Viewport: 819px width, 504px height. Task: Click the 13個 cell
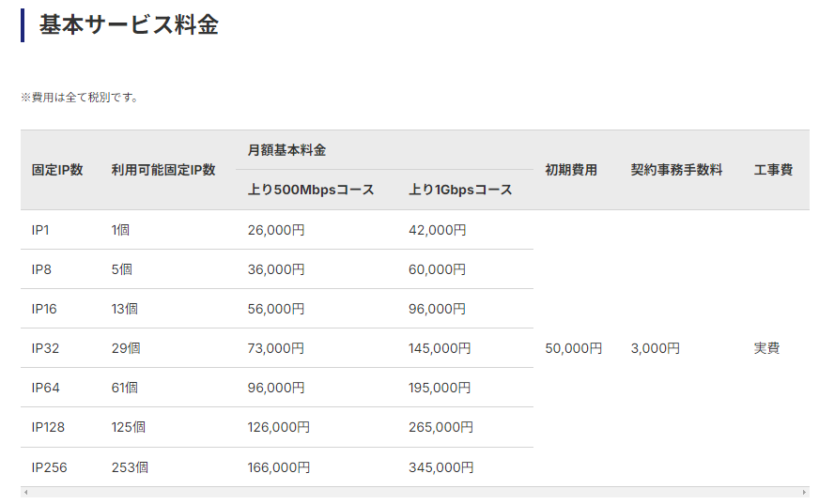click(124, 309)
